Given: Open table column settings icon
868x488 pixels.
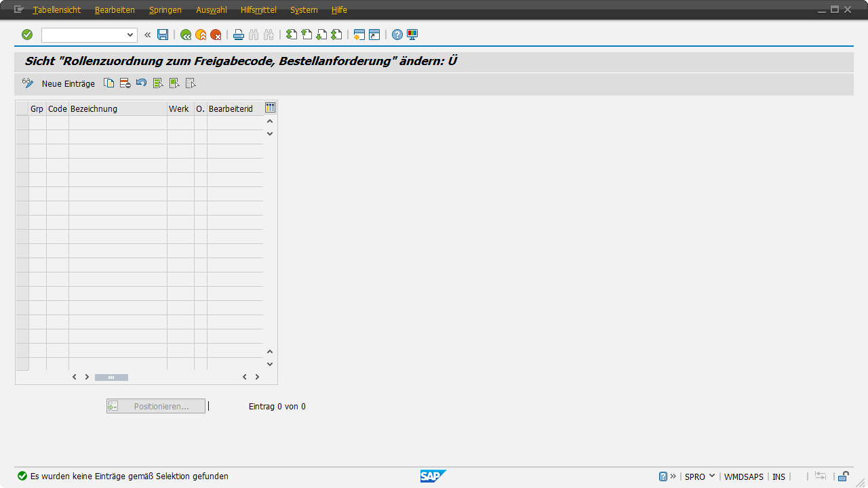Looking at the screenshot, I should tap(271, 108).
